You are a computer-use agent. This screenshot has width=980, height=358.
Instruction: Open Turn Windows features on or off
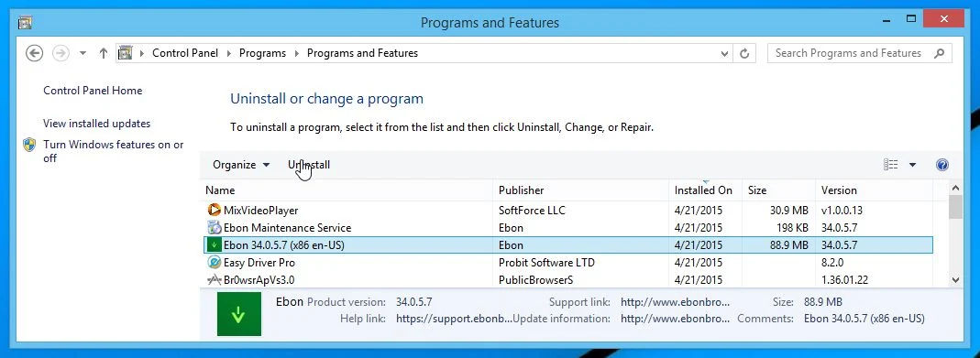[113, 151]
